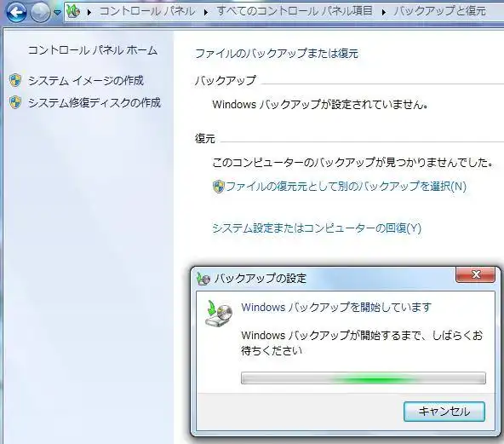Click the backup icon in address bar
Image resolution: width=504 pixels, height=444 pixels.
(73, 12)
